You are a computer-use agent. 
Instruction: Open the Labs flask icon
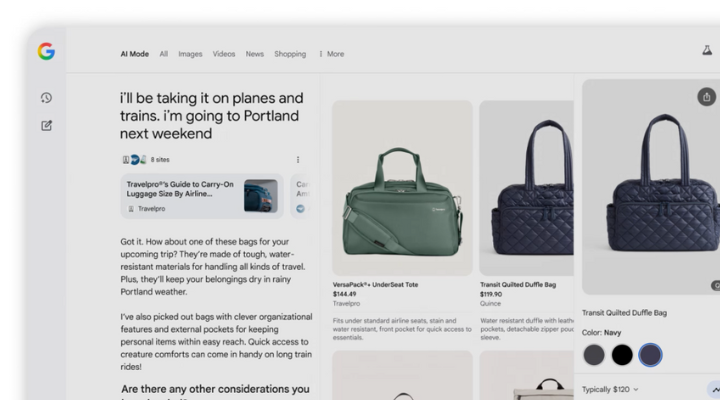[x=707, y=50]
